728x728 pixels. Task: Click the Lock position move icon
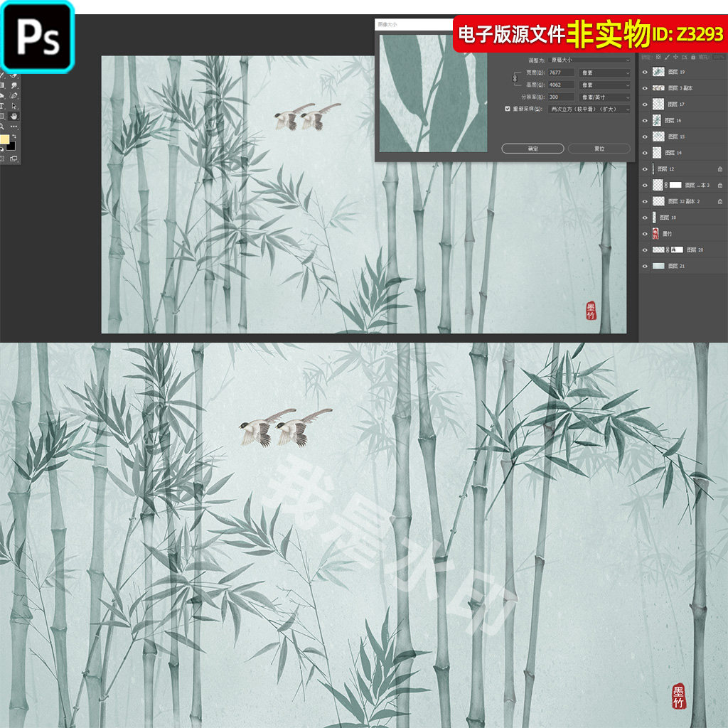(x=675, y=57)
